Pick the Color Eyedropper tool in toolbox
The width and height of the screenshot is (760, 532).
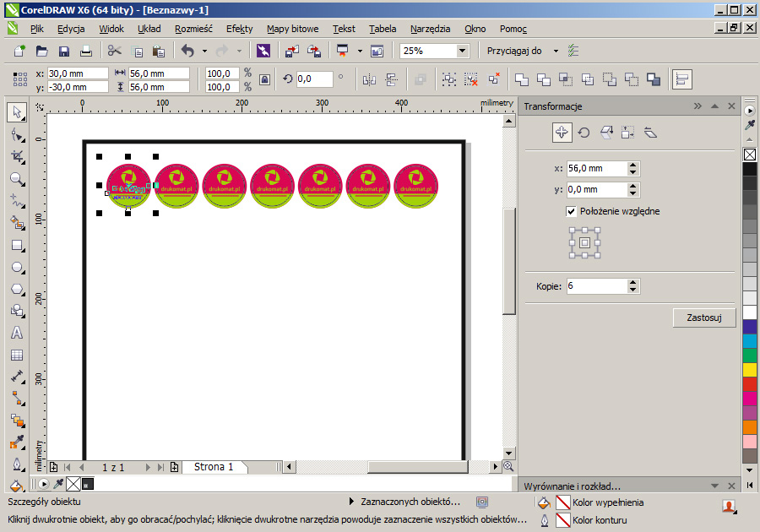coord(18,442)
